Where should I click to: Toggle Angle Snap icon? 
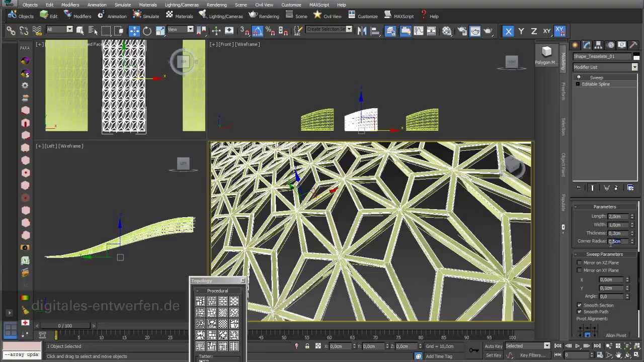point(258,31)
